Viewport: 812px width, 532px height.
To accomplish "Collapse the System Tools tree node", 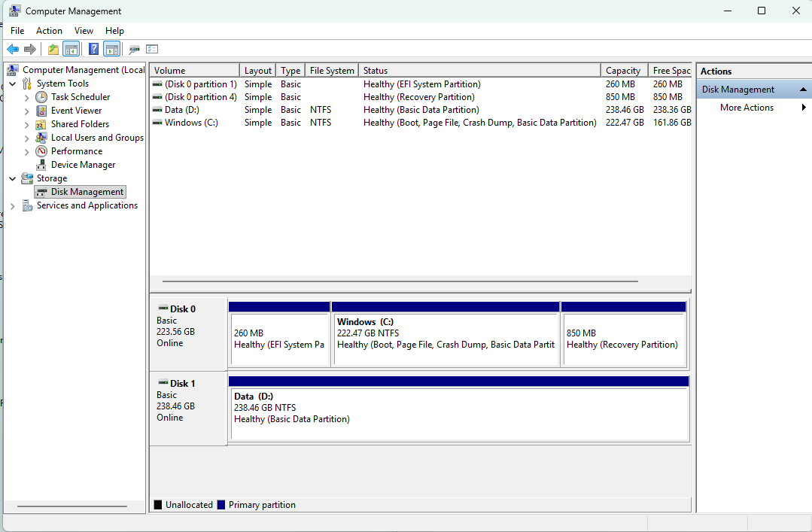I will pos(13,84).
